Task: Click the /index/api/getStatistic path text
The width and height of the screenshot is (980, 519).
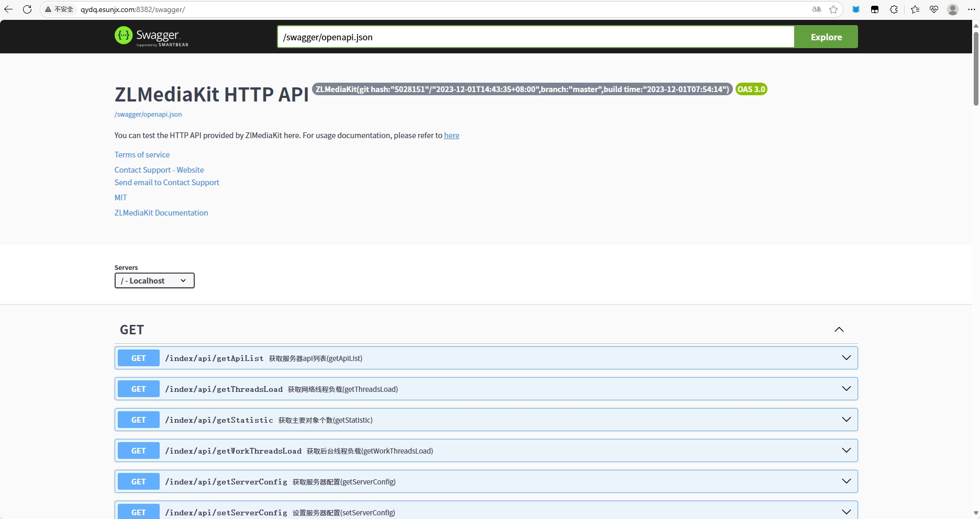Action: click(x=219, y=420)
